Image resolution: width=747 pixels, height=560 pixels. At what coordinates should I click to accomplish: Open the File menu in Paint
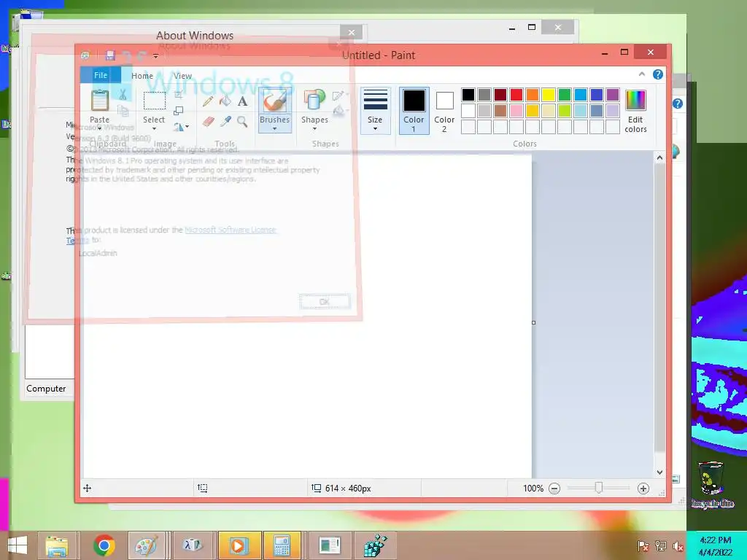[101, 75]
